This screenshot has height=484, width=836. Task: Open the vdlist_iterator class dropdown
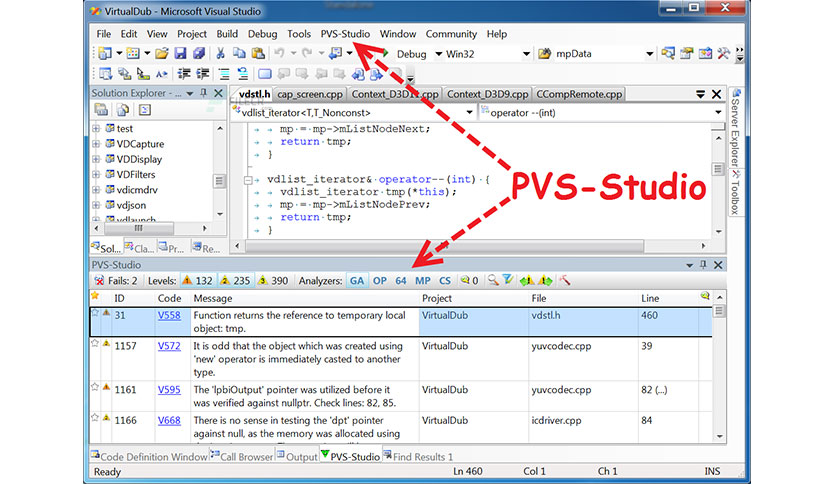point(469,112)
